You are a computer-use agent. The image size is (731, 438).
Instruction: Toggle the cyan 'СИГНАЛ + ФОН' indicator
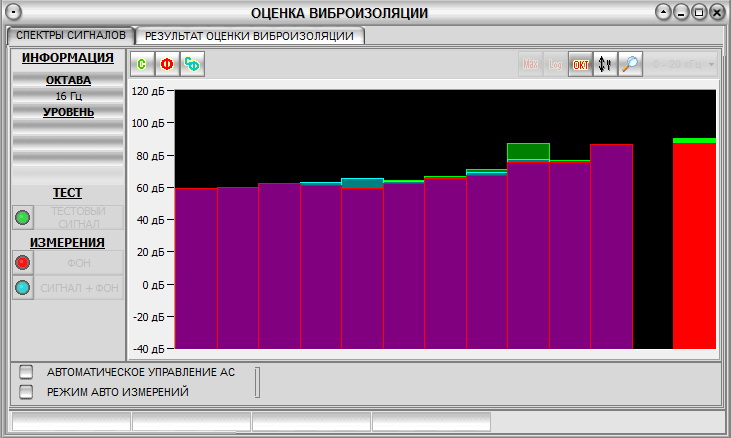[22, 288]
